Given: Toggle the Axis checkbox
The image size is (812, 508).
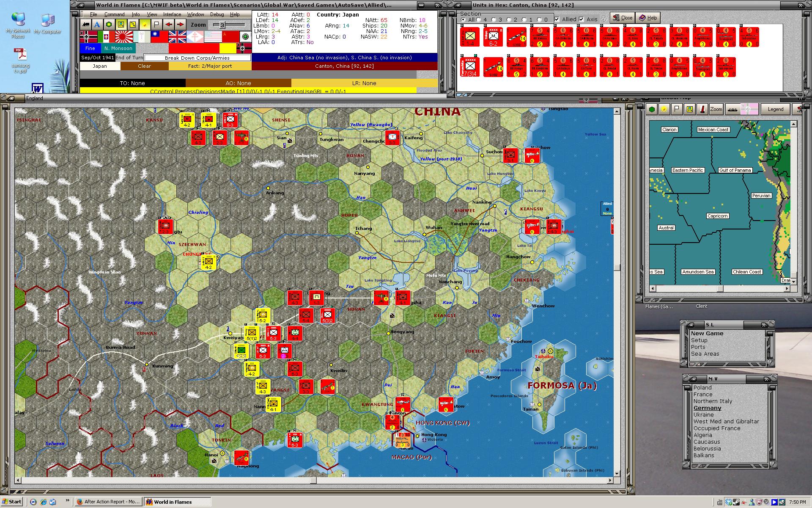Looking at the screenshot, I should (x=582, y=19).
